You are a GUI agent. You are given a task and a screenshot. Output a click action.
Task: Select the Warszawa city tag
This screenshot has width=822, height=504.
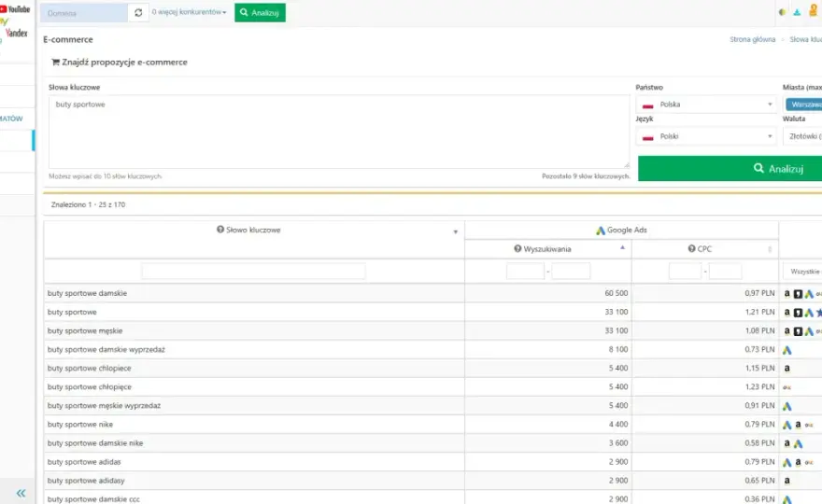(x=804, y=105)
